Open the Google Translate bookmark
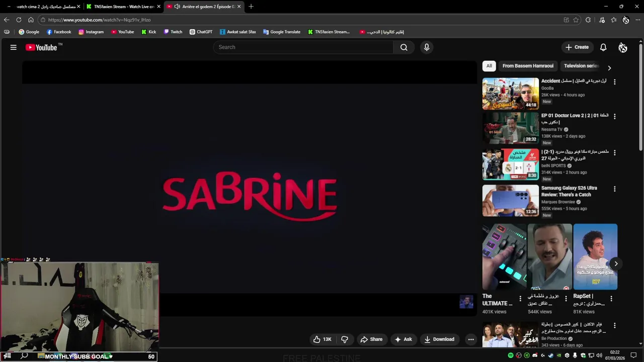This screenshot has width=644, height=362. [282, 32]
